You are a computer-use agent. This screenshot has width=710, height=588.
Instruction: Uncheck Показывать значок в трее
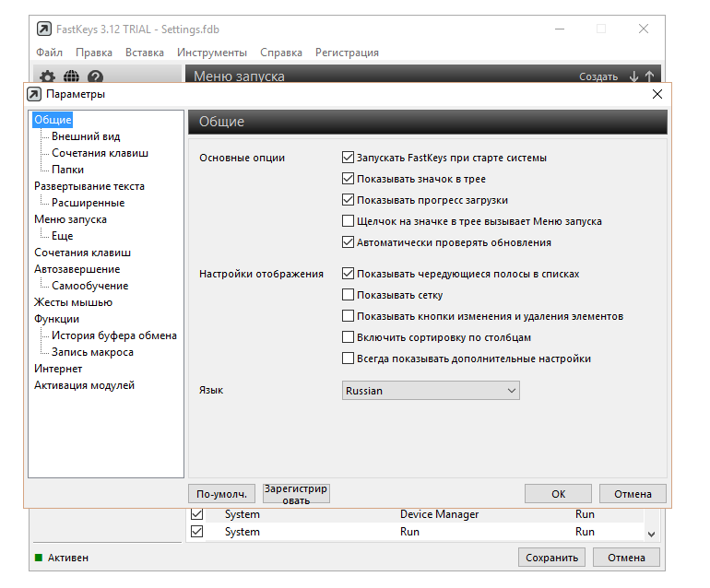pyautogui.click(x=348, y=179)
